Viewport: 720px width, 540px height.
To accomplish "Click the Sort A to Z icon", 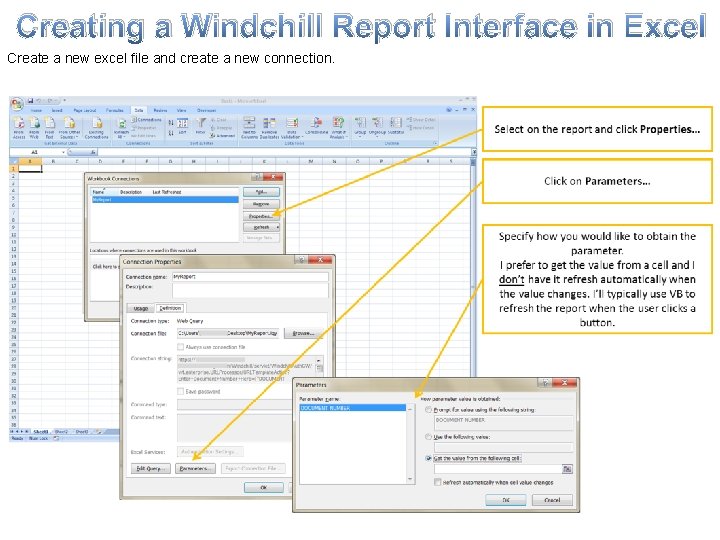I will click(171, 123).
